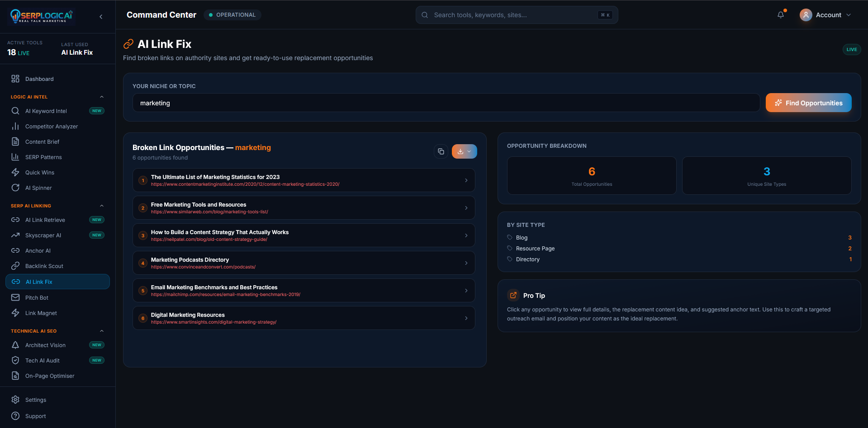Click the Settings gear icon
This screenshot has height=428, width=868.
(15, 400)
